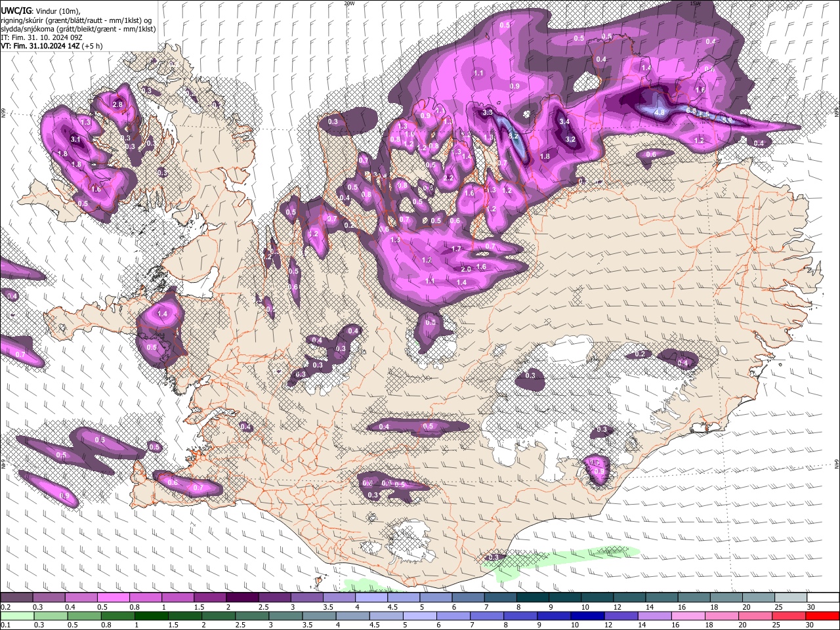
Task: Click the 'IT: Fim. 31. 10. 2024 09Z' line
Action: click(41, 37)
